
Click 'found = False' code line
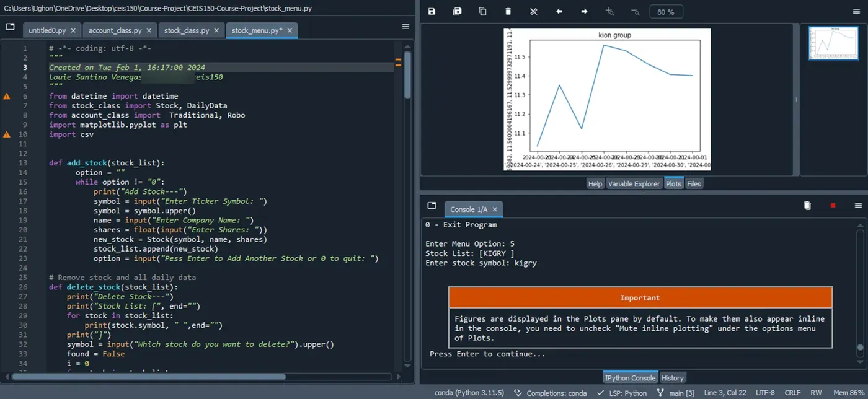point(95,354)
